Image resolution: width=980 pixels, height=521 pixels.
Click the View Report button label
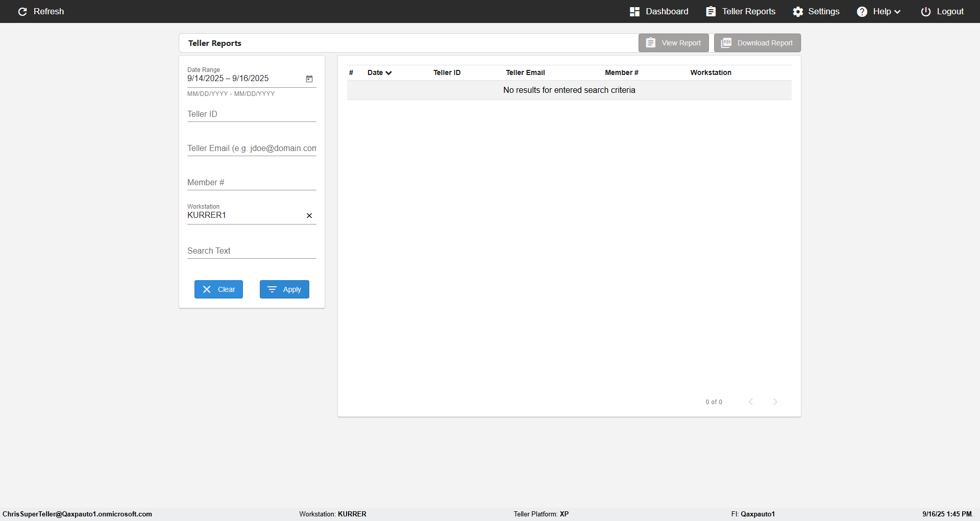tap(681, 43)
